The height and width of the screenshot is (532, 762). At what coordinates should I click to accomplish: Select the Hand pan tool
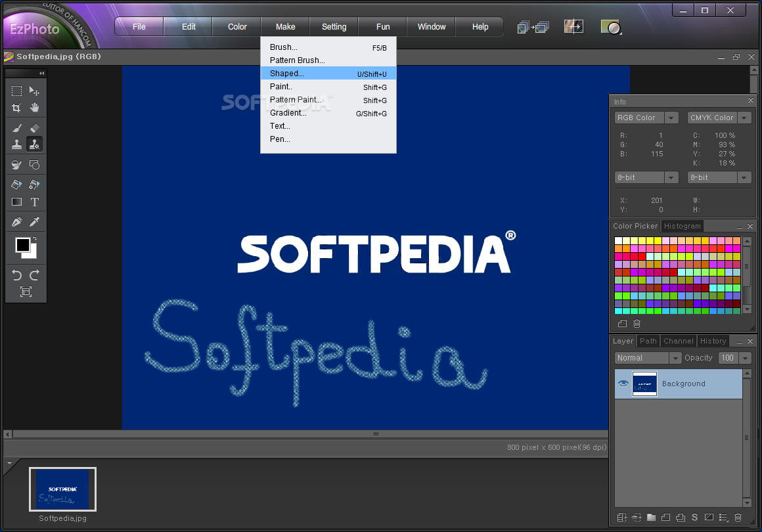tap(35, 108)
